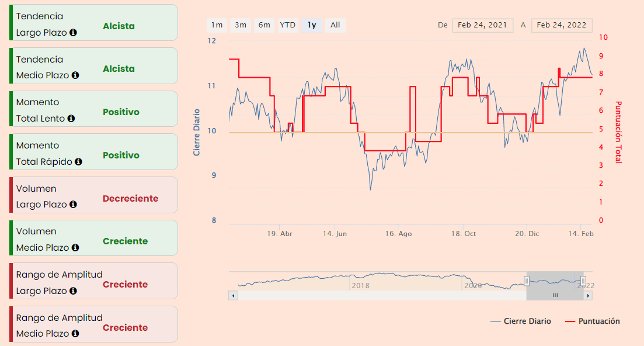The image size is (644, 346).
Task: Click info icon beside Tendencia Largo Plazo
Action: click(73, 33)
